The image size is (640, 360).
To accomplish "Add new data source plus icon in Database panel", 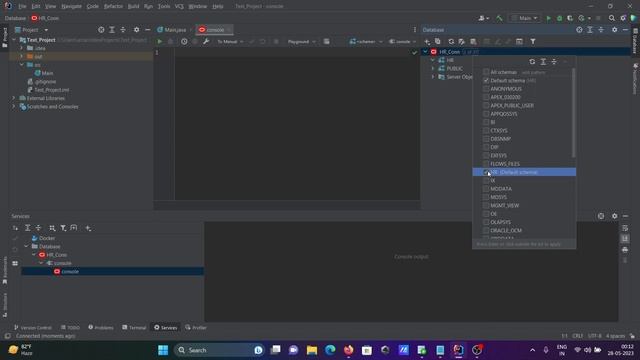I will point(427,42).
